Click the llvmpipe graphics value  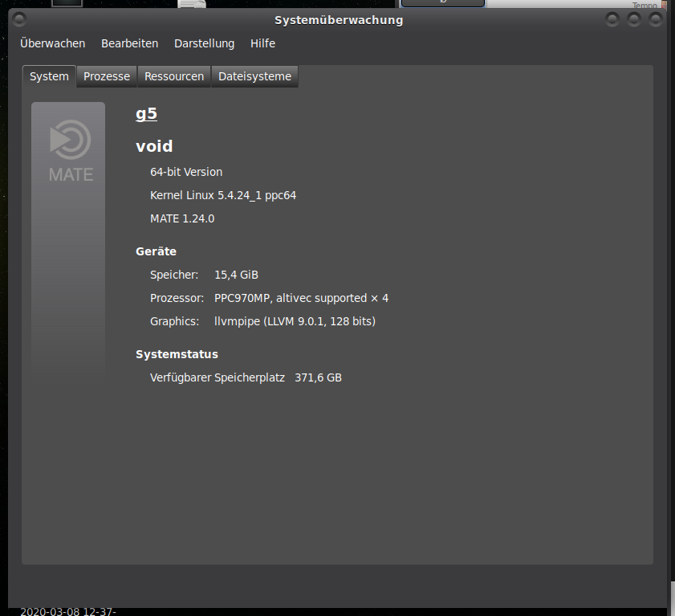coord(295,321)
